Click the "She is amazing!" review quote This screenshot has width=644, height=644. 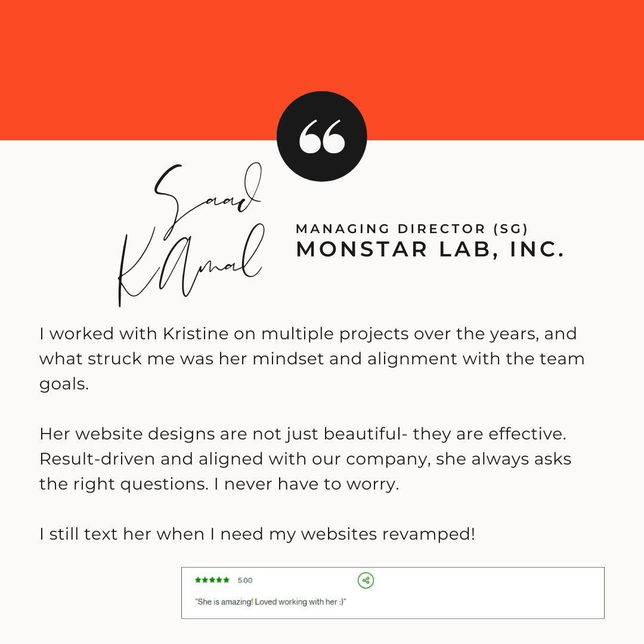click(x=270, y=602)
